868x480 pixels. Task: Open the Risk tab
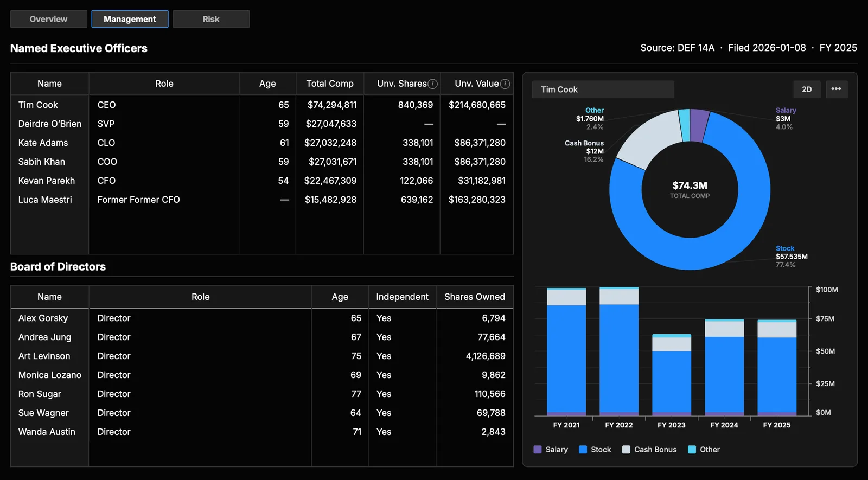(211, 19)
